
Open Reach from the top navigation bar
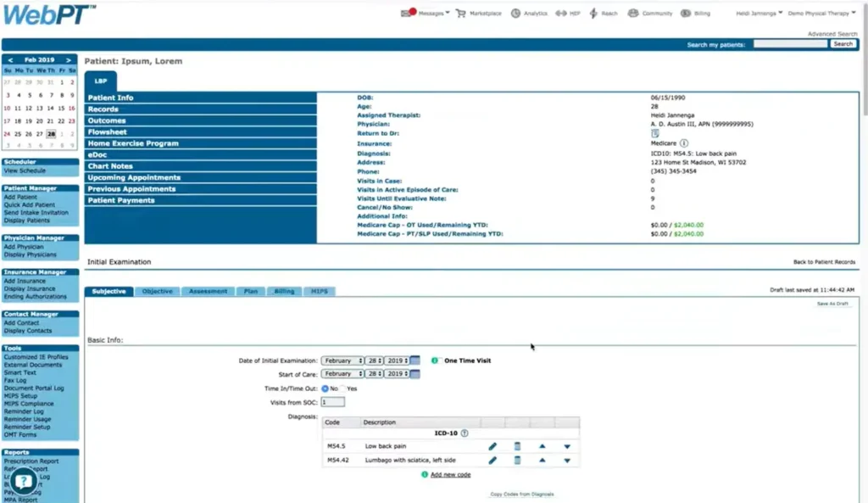pyautogui.click(x=604, y=14)
